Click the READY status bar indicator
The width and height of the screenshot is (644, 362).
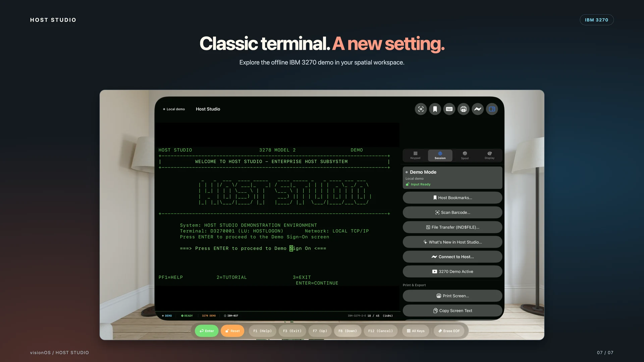[187, 316]
